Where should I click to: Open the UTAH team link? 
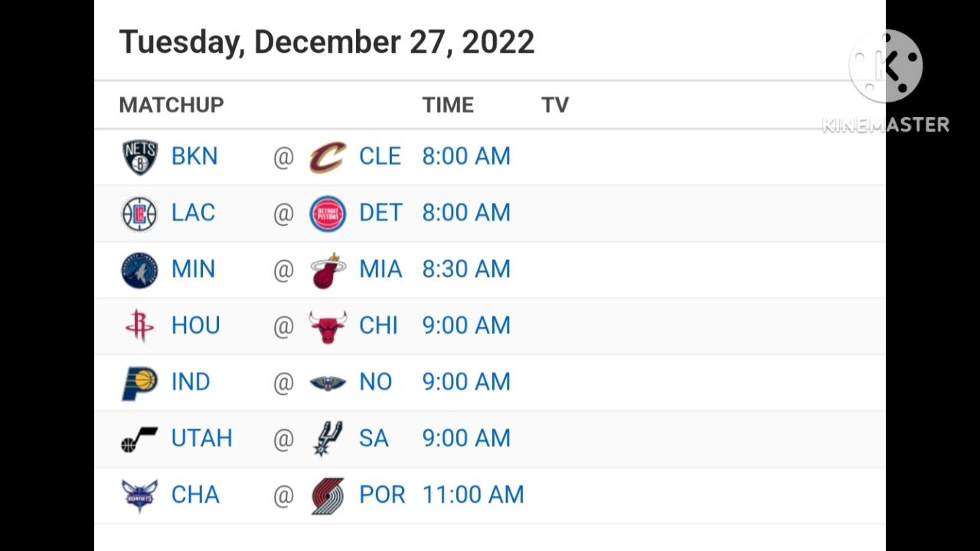[201, 439]
